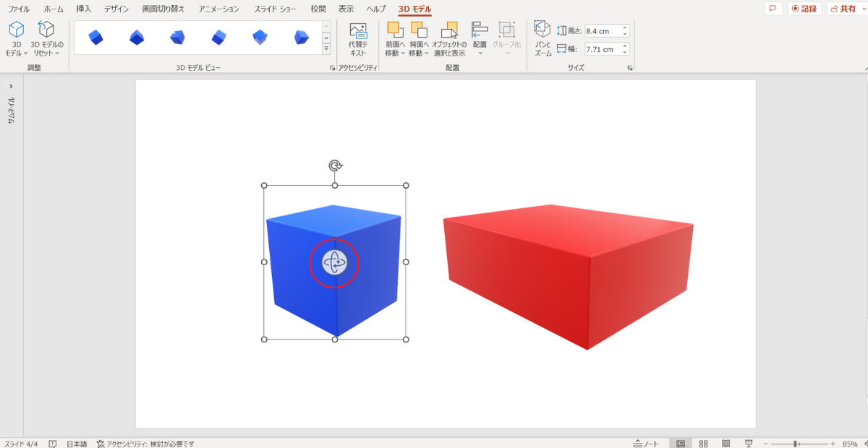Click the 前面へ移動 icon
Screen dimensions: 868x448
(395, 30)
